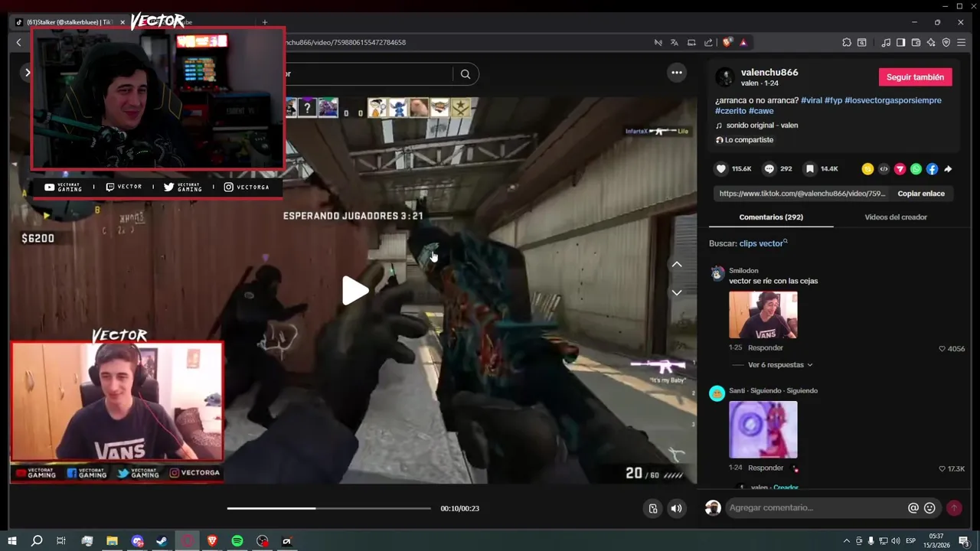This screenshot has height=551, width=980.
Task: Open emoji picker in comment box
Action: pyautogui.click(x=929, y=508)
